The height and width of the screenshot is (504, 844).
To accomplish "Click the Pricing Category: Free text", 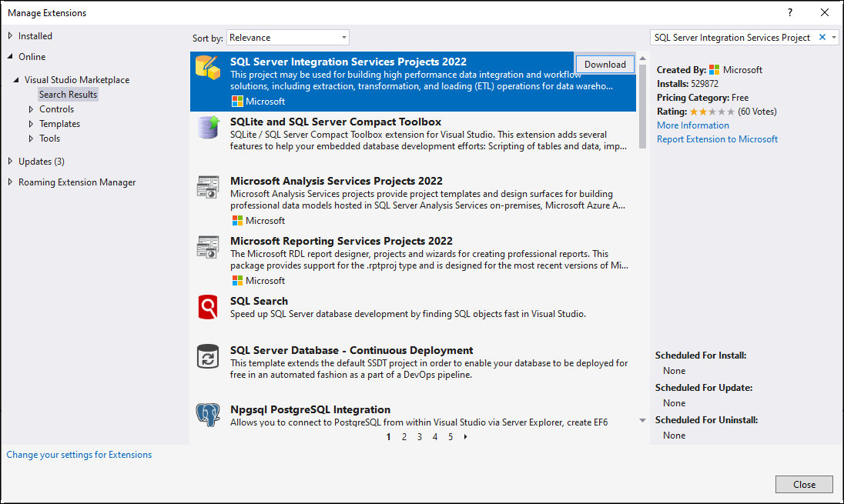I will pyautogui.click(x=702, y=98).
